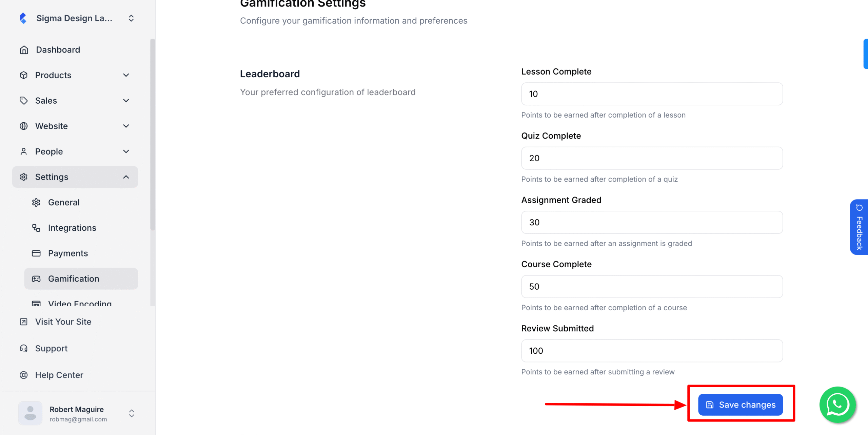The image size is (868, 435).
Task: Click the Settings gear icon
Action: point(23,177)
